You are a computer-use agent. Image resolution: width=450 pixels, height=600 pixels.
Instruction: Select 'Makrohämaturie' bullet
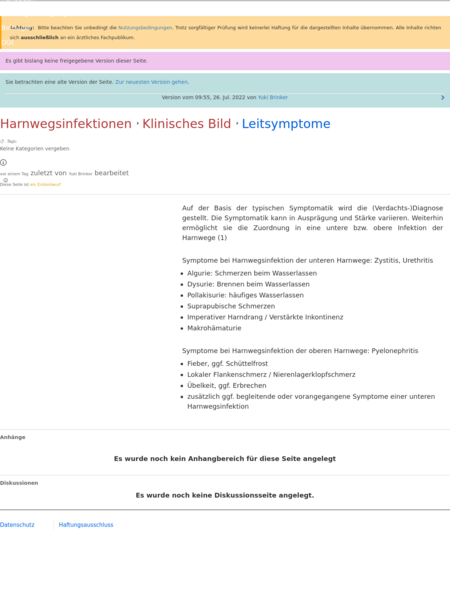(x=214, y=328)
